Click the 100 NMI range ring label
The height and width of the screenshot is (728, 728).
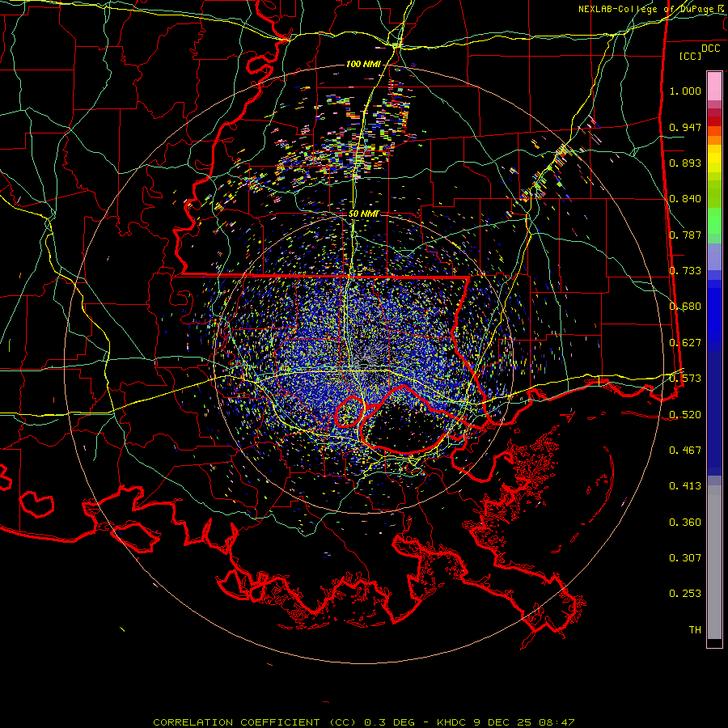tap(363, 64)
